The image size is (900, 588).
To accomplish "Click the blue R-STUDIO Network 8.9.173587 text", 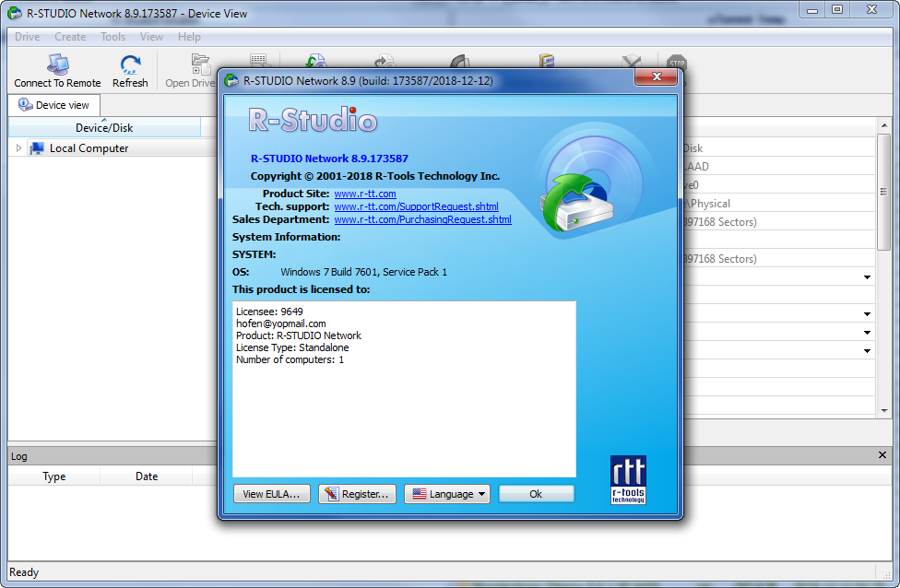I will [329, 159].
